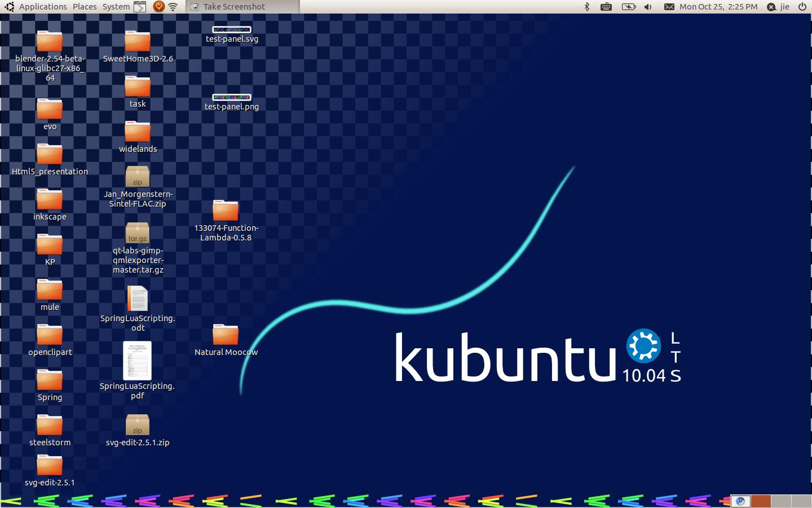Open the volume control speaker icon
Screen dimensions: 812x508
[648, 7]
